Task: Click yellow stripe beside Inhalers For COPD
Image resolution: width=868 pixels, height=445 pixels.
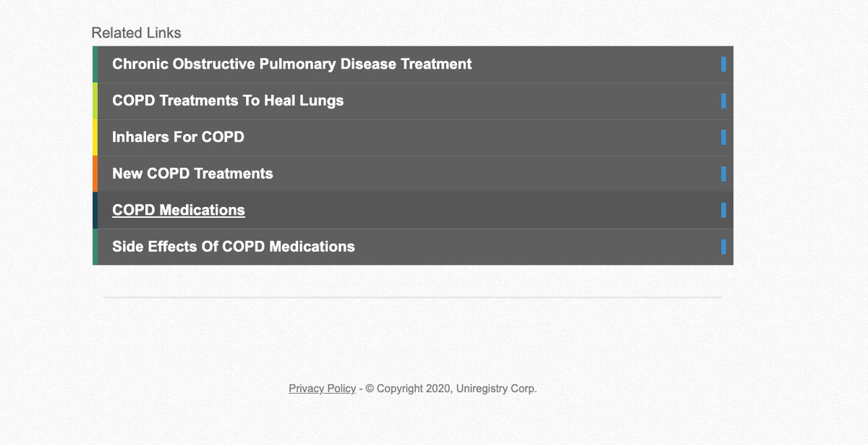Action: pos(95,137)
